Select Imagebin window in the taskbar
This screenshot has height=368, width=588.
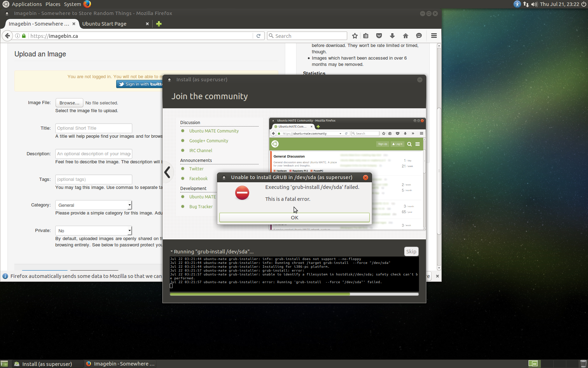point(120,364)
